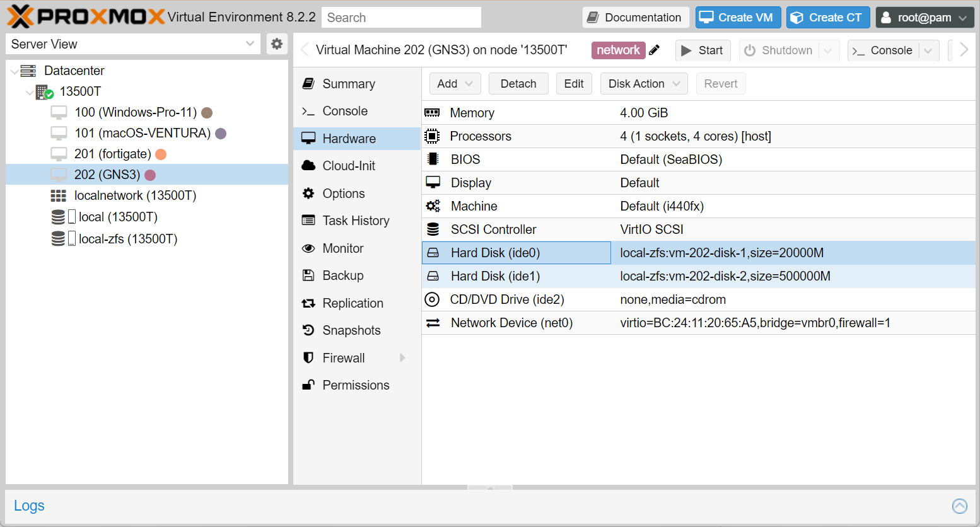The width and height of the screenshot is (980, 527).
Task: Click the SCSI Controller database icon
Action: 433,229
